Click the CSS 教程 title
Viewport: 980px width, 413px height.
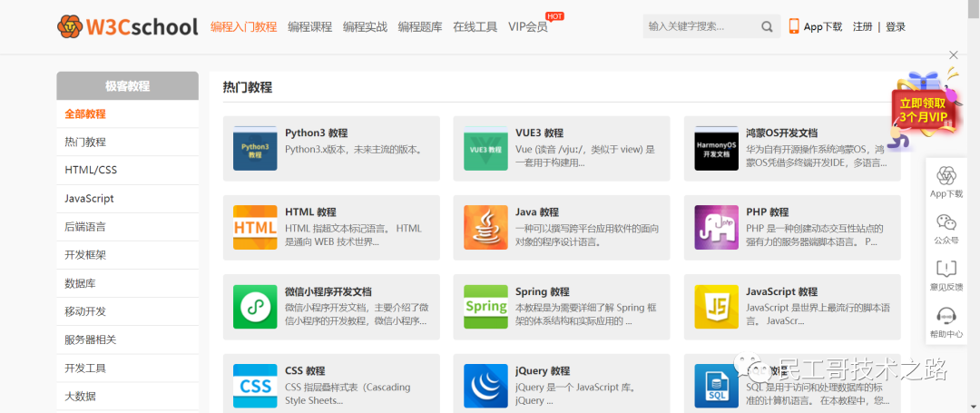tap(305, 371)
